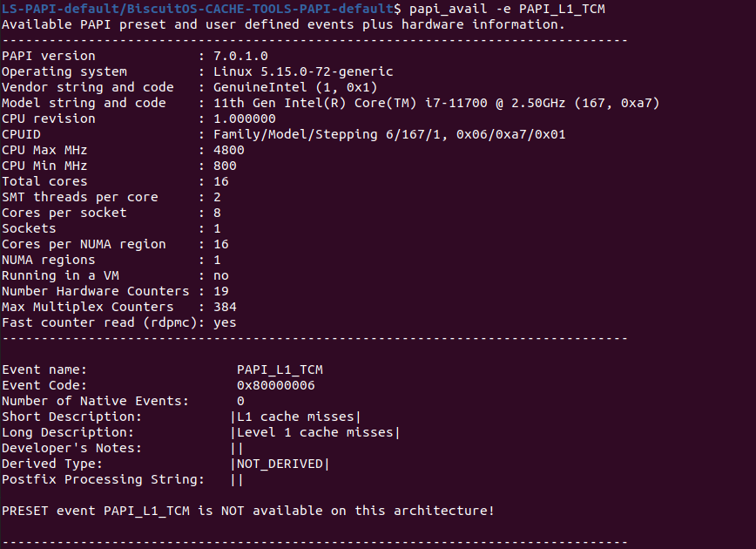Click the Linux 5.15.0-72-generic kernel text

pyautogui.click(x=303, y=71)
